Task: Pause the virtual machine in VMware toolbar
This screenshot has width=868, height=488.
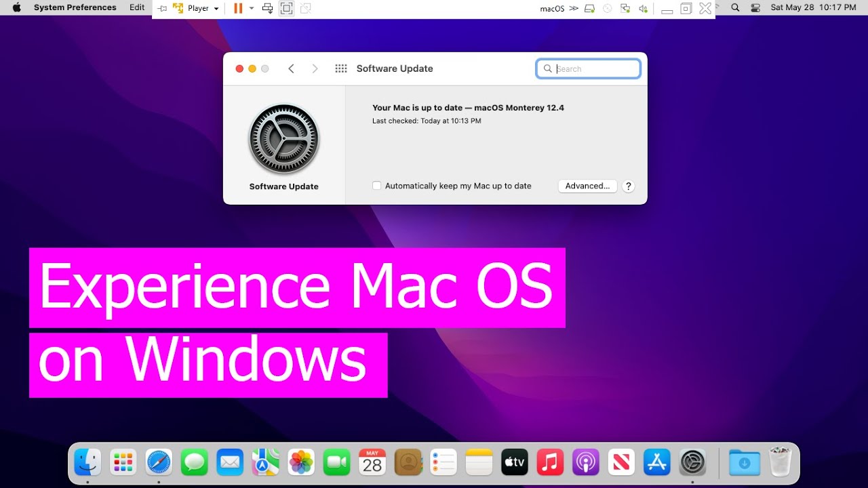Action: point(238,8)
